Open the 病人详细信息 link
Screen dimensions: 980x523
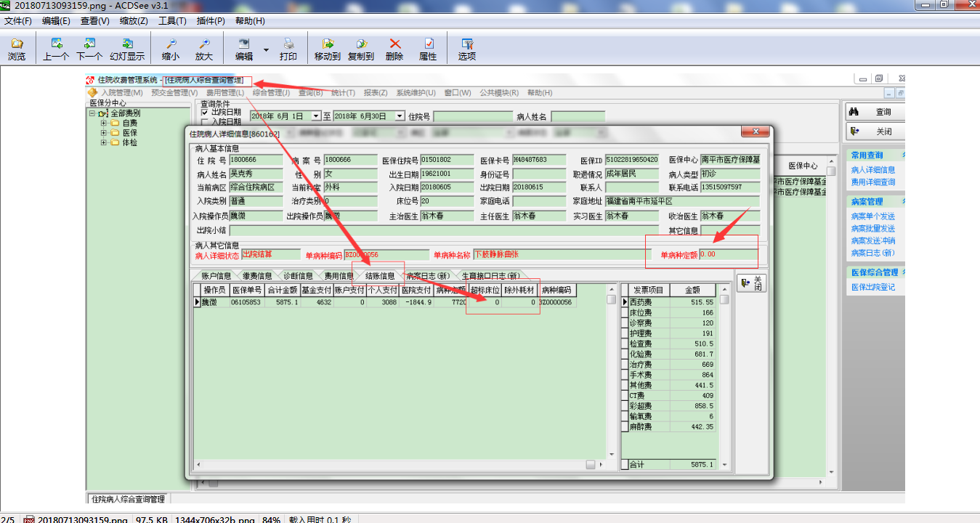tap(873, 170)
